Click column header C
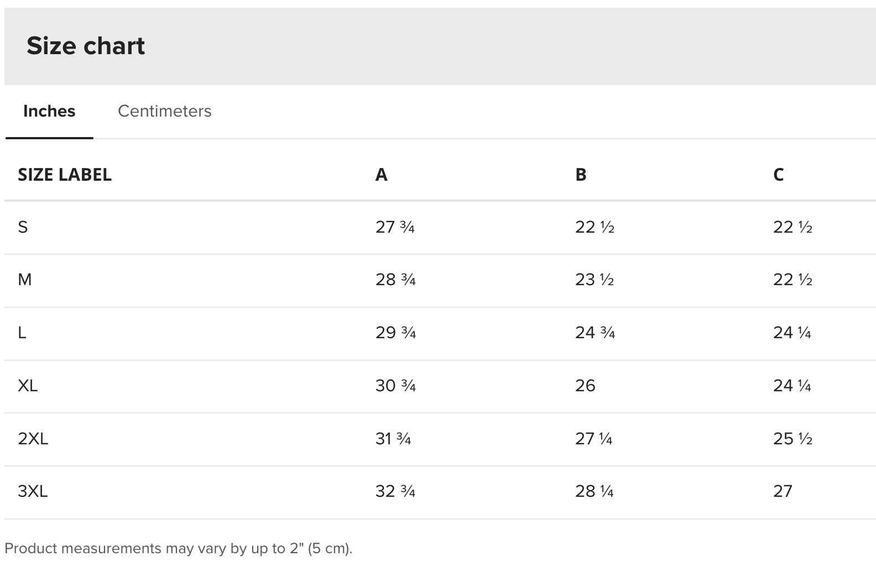Screen dimensions: 876x588 point(778,175)
